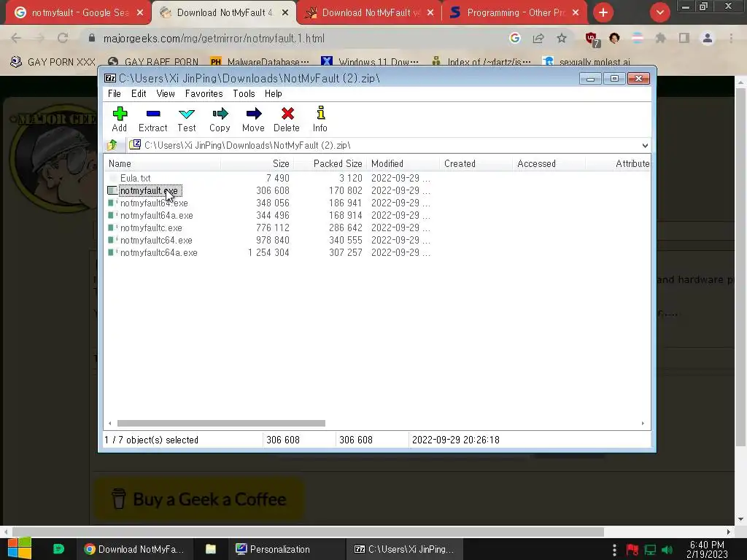Screen dimensions: 747x560
Task: Select notmyfault64.exe in the list
Action: 154,203
